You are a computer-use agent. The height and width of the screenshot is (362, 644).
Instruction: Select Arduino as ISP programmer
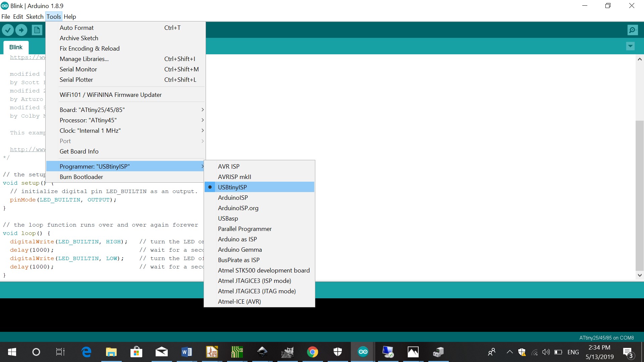point(237,239)
